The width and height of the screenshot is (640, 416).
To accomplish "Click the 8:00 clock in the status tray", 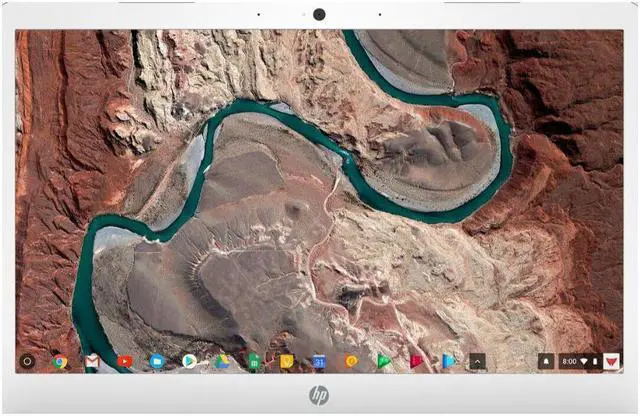I will click(x=569, y=361).
